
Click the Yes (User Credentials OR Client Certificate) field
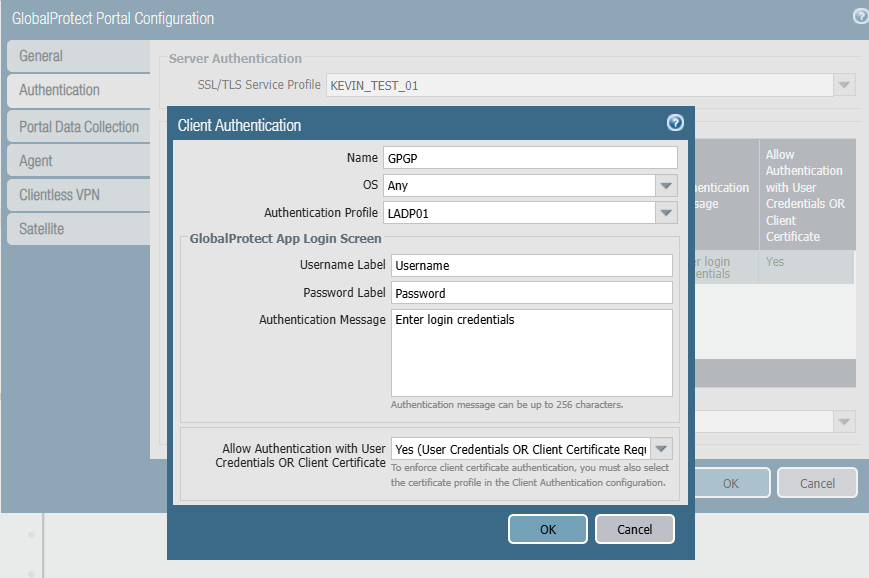tap(521, 449)
